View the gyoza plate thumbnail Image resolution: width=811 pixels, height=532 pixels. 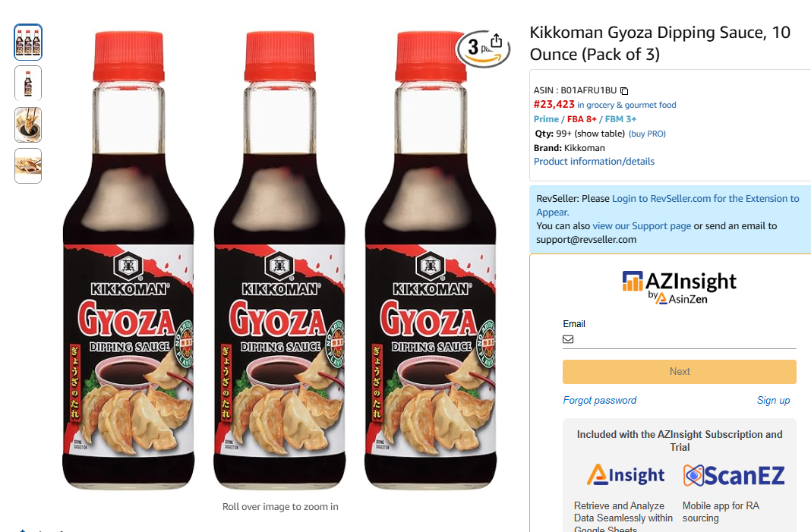click(x=28, y=166)
